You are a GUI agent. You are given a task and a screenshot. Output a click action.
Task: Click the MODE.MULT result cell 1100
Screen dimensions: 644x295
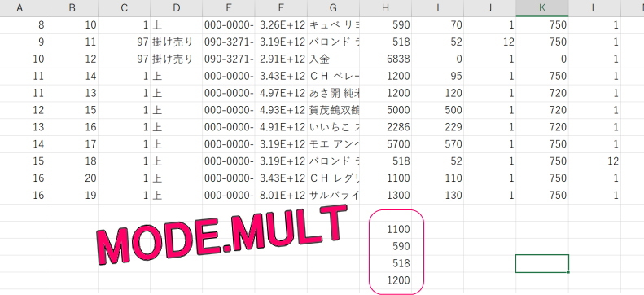click(385, 229)
